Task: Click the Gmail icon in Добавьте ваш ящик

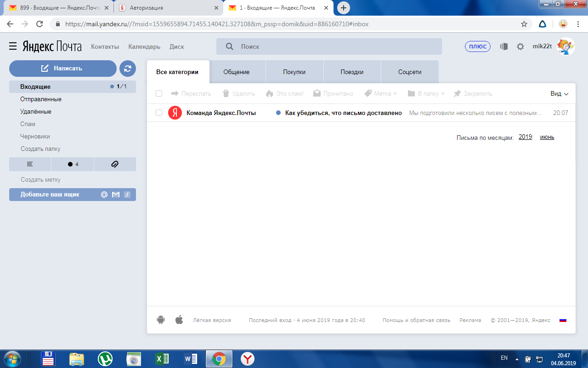Action: coord(116,195)
